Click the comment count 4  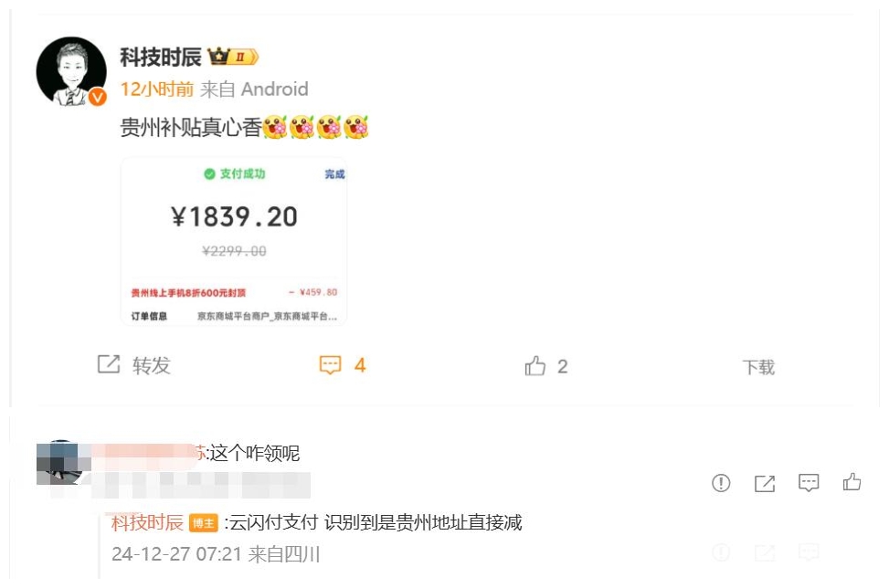click(x=359, y=365)
